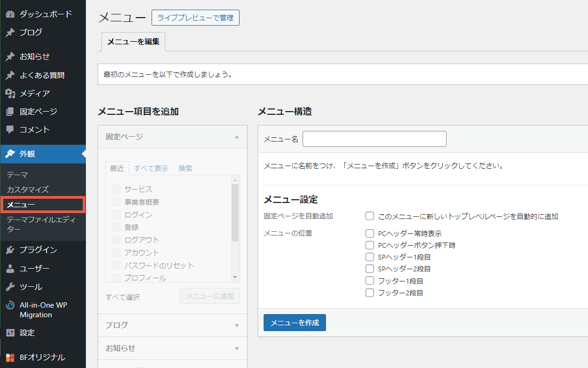Click the wrench icon beside ツール
This screenshot has height=368, width=588.
[x=10, y=287]
